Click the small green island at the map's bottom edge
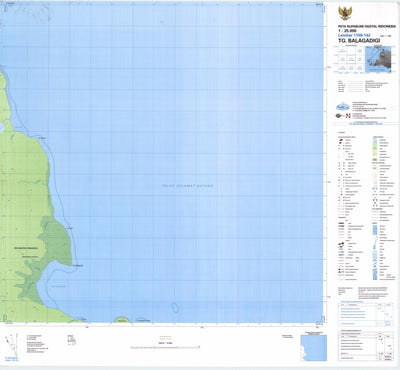Image resolution: width=400 pixels, height=370 pixels. click(x=122, y=320)
